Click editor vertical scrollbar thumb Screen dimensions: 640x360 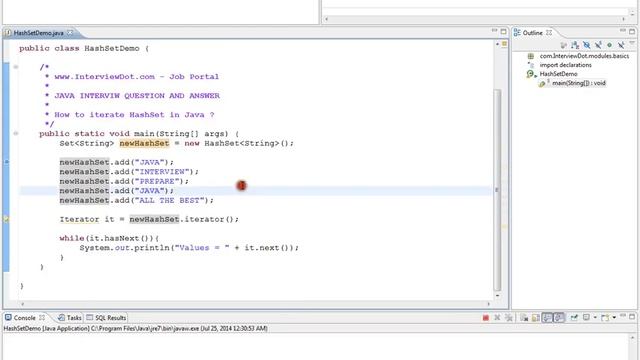[x=497, y=190]
